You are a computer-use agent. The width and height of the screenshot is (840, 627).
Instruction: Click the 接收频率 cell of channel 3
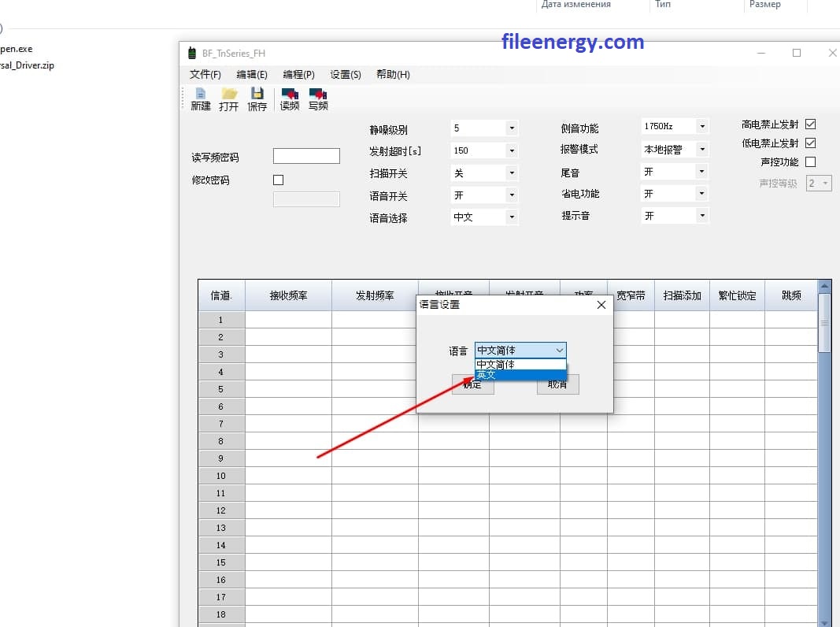288,354
